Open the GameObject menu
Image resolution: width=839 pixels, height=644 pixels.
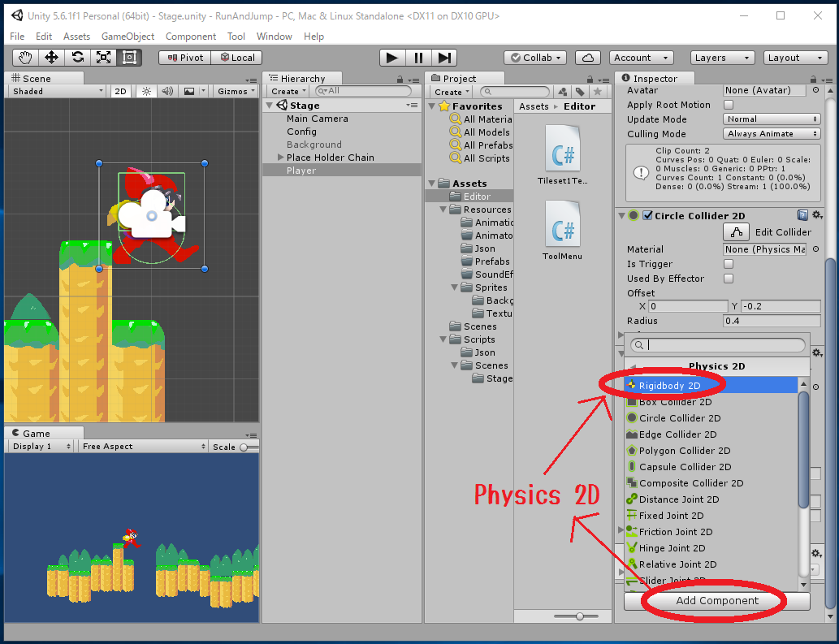tap(128, 37)
